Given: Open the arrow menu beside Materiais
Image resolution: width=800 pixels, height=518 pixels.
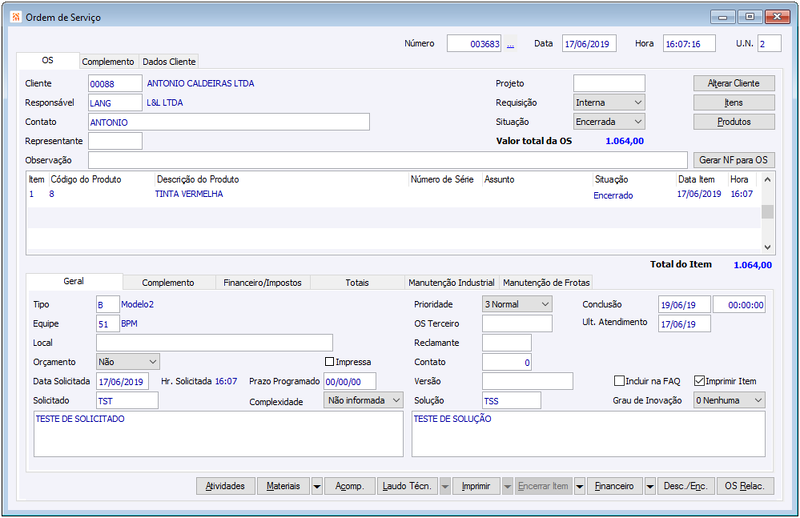Looking at the screenshot, I should click(x=317, y=486).
